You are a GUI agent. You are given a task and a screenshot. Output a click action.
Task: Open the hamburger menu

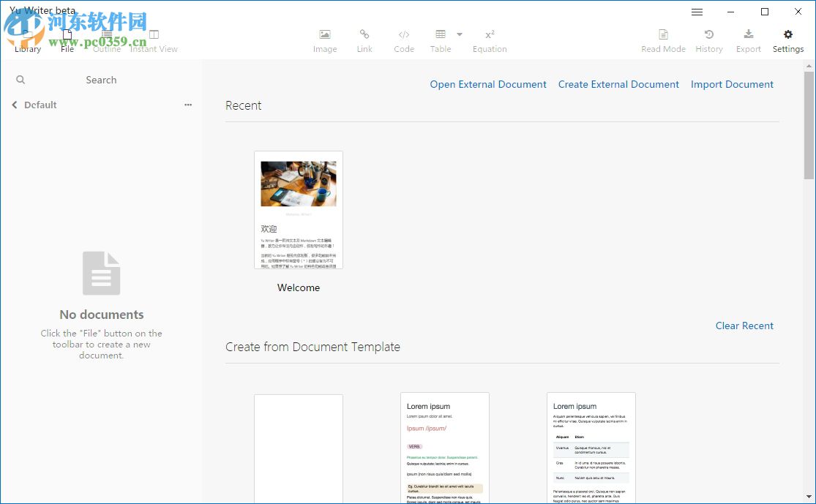point(697,12)
